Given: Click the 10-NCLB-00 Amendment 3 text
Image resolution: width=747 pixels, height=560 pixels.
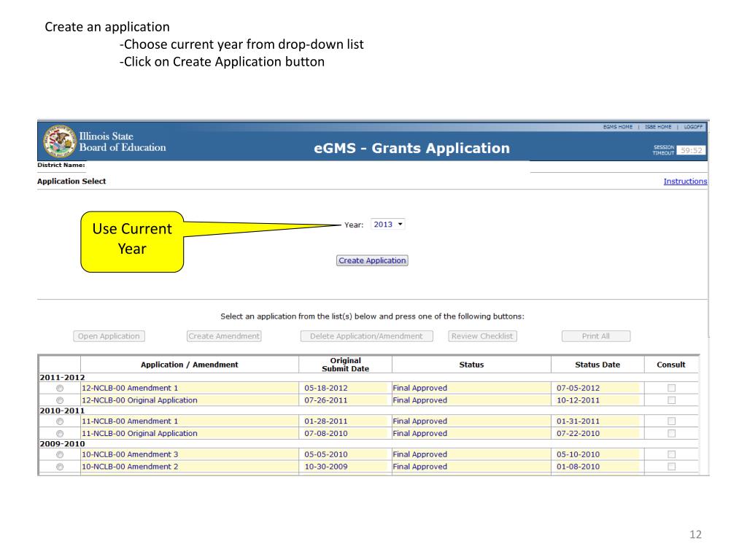Looking at the screenshot, I should (x=130, y=455).
